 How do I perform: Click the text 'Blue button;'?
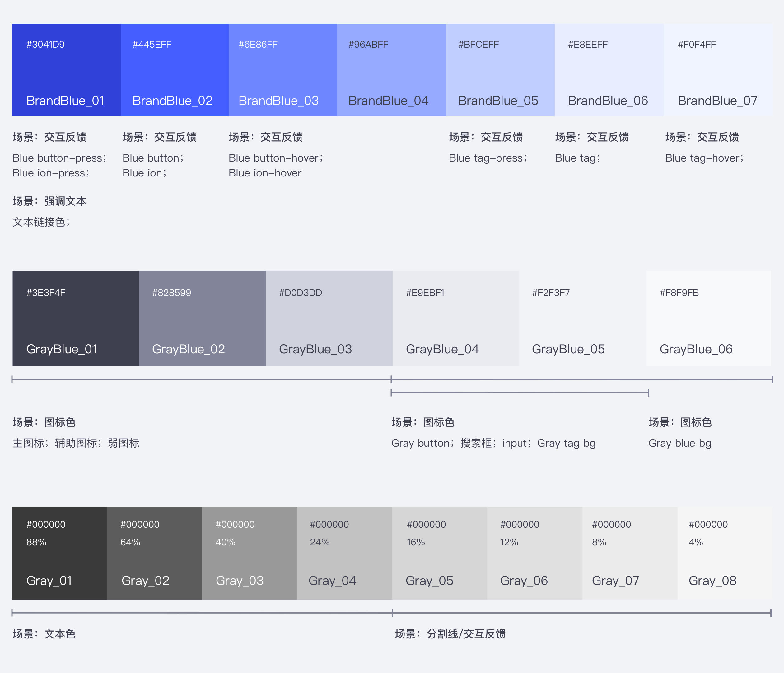coord(153,158)
